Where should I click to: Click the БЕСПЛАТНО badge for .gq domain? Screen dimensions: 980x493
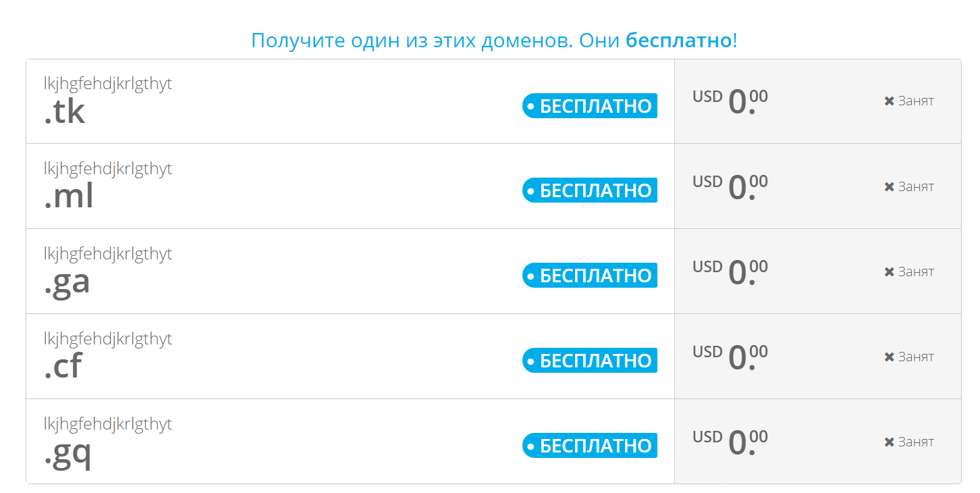tap(590, 446)
